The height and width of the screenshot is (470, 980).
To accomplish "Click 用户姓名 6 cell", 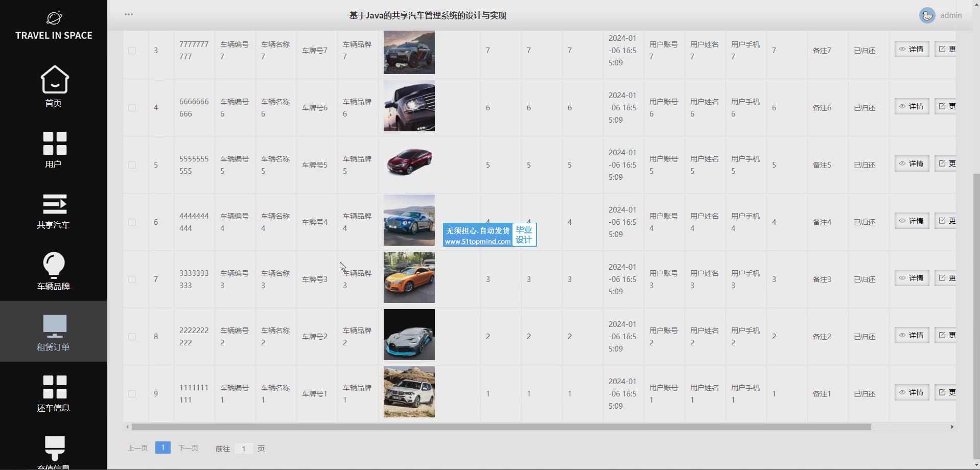I will pos(705,108).
